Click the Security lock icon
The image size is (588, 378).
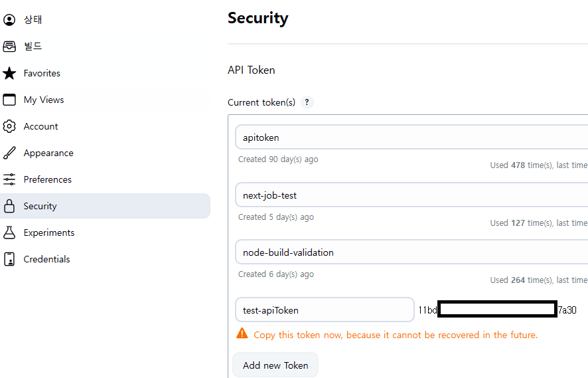(9, 206)
